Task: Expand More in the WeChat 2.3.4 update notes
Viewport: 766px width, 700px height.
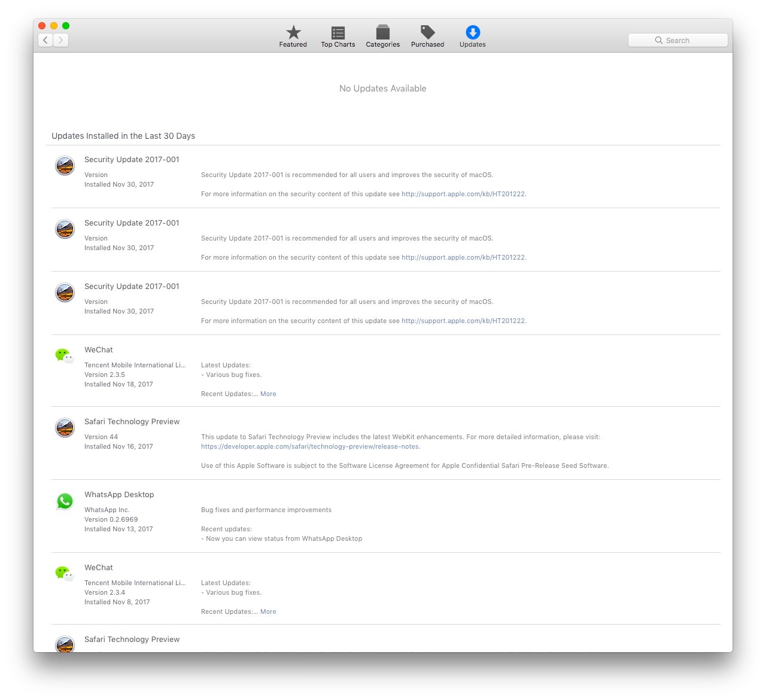Action: [x=268, y=611]
